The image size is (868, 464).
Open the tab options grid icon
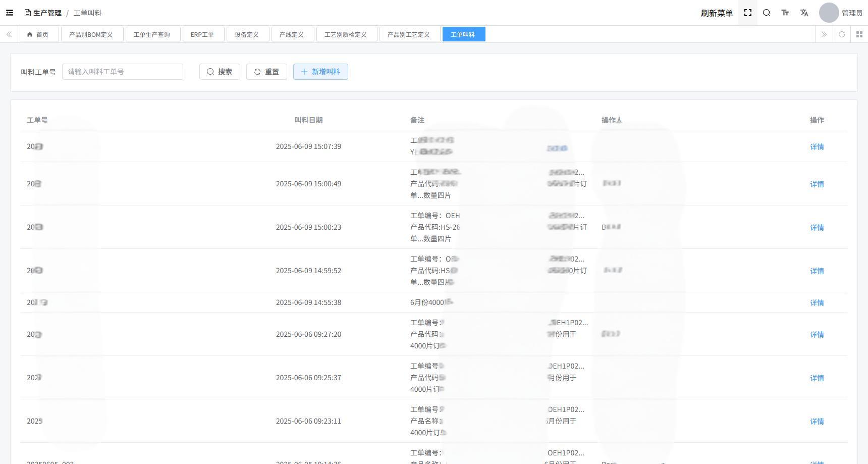coord(859,34)
